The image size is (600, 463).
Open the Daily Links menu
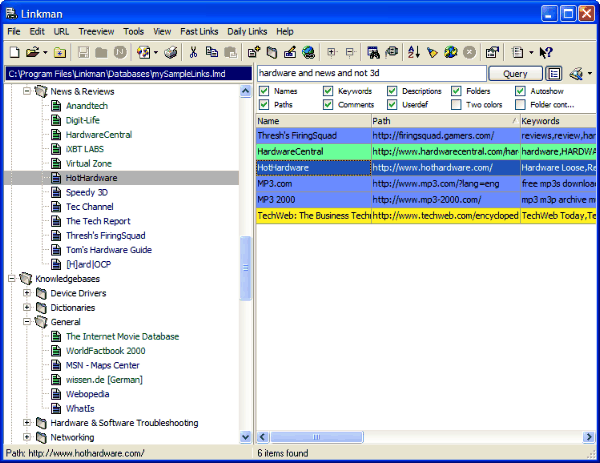click(x=247, y=31)
